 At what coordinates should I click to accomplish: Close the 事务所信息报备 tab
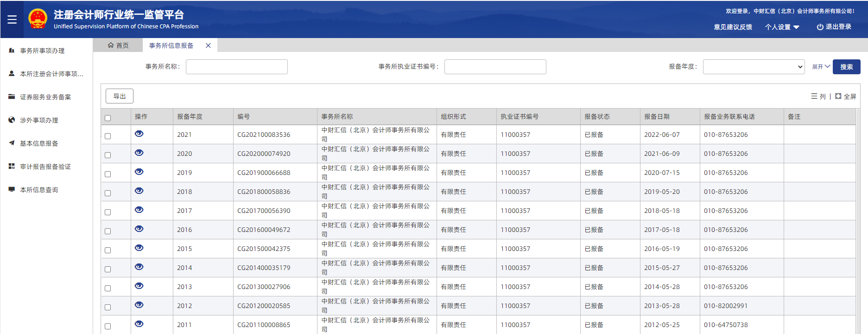pyautogui.click(x=208, y=45)
